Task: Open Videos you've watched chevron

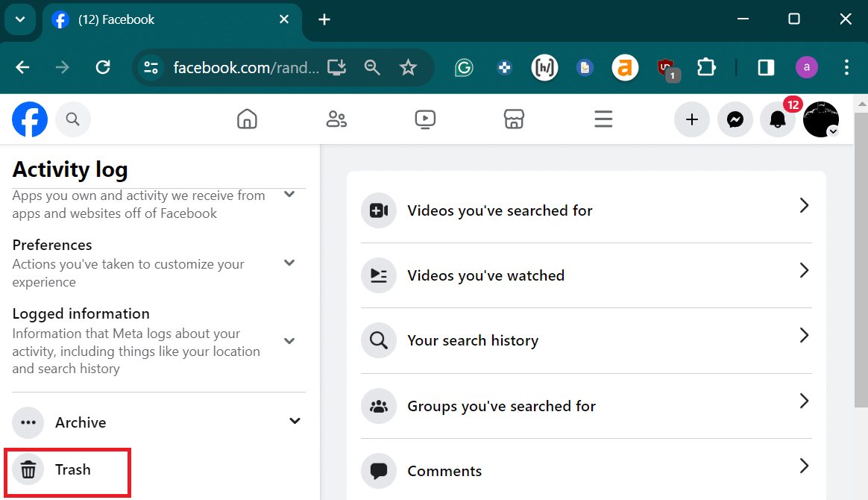Action: coord(805,270)
